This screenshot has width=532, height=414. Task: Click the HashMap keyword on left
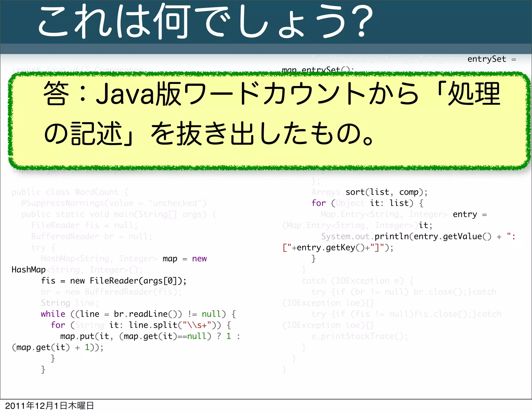29,270
